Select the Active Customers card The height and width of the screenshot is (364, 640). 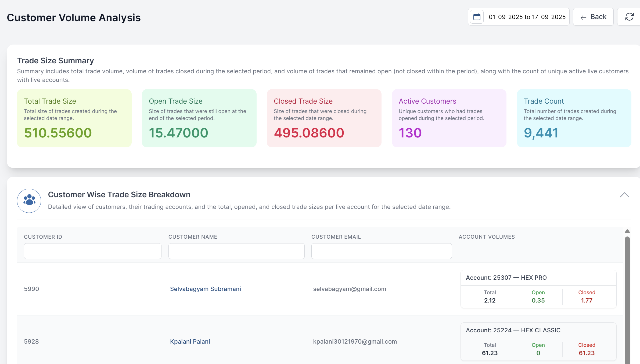(449, 118)
